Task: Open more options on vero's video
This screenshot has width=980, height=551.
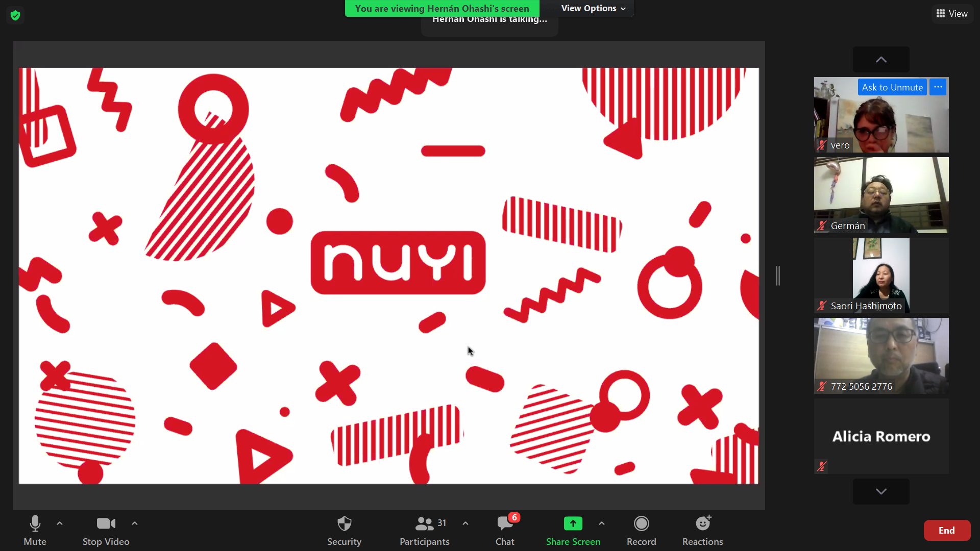Action: tap(938, 87)
